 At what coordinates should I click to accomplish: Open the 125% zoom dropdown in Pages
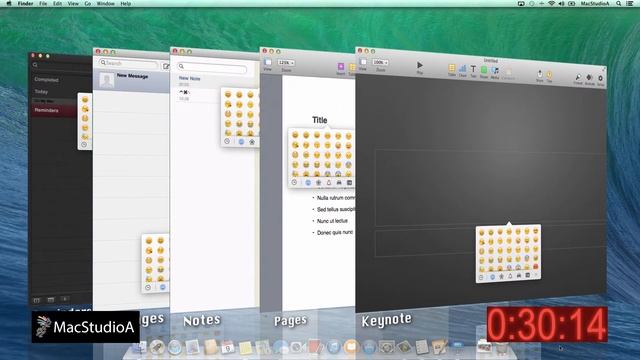tap(286, 63)
